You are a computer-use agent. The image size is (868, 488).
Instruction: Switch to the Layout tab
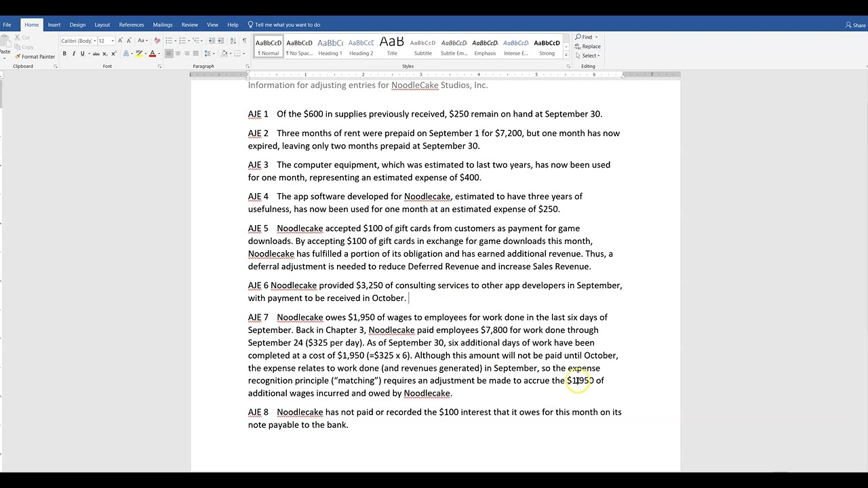[x=102, y=24]
